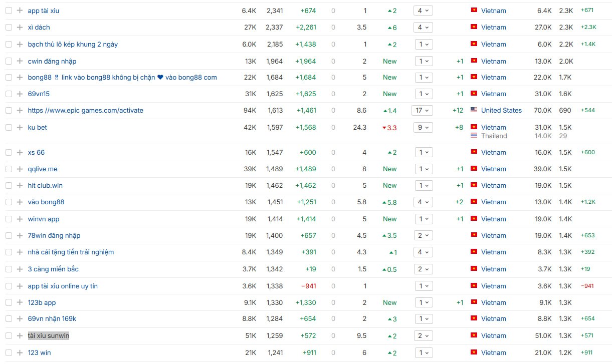The image size is (612, 364).
Task: Open 'nhà cái tặng tiền trải nghiệm' keyword
Action: click(71, 252)
